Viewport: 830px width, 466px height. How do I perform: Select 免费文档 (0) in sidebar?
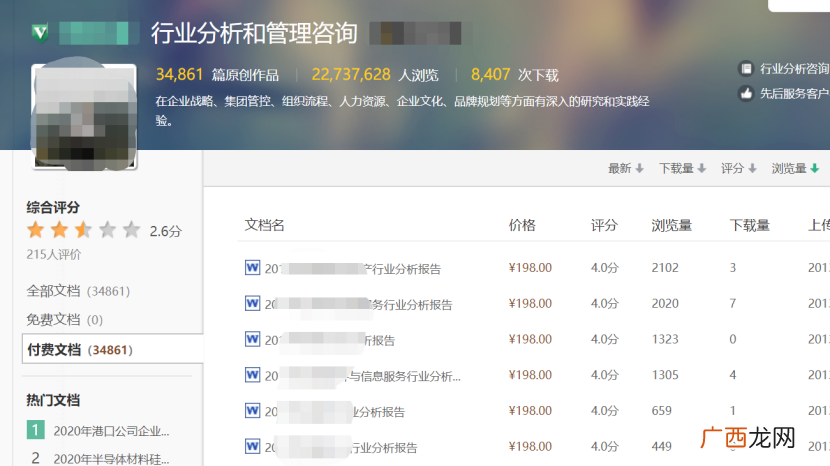(x=65, y=320)
